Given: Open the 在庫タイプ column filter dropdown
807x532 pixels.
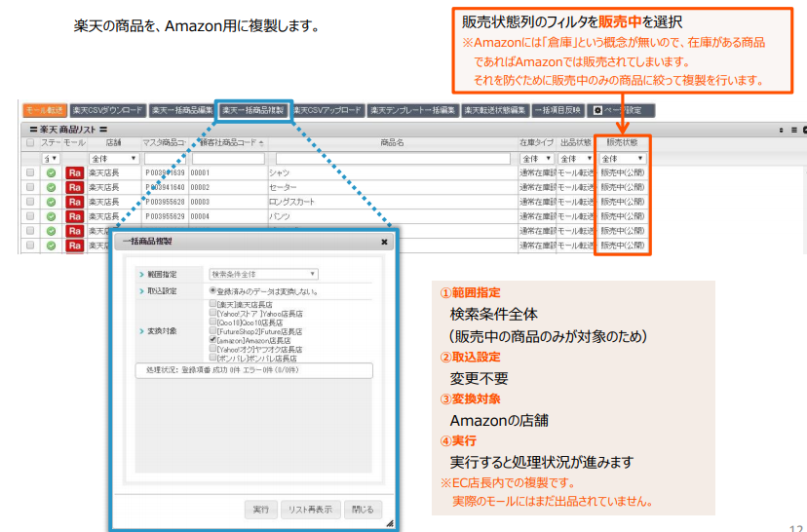Looking at the screenshot, I should 537,159.
